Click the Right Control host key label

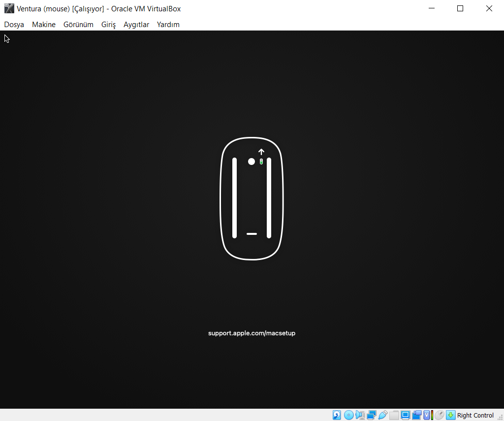[x=475, y=415]
